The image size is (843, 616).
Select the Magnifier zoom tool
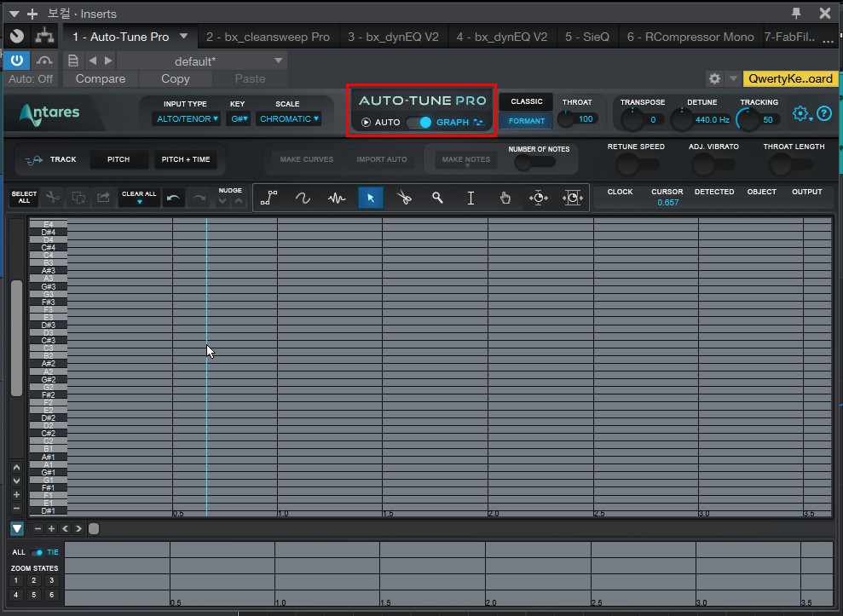(x=437, y=199)
